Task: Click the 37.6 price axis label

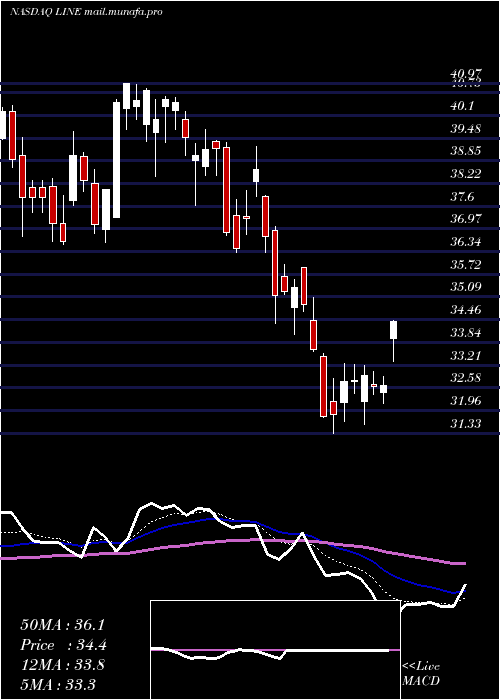Action: [462, 196]
